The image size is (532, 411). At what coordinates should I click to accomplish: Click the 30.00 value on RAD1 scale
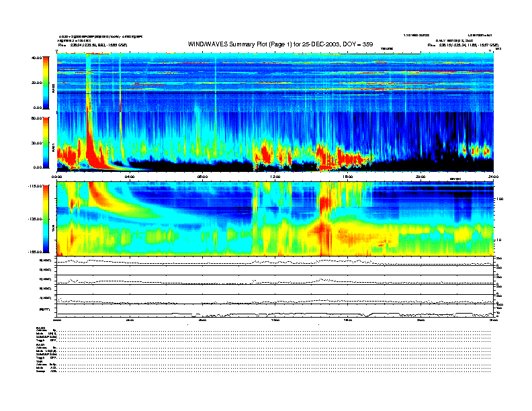tap(36, 143)
